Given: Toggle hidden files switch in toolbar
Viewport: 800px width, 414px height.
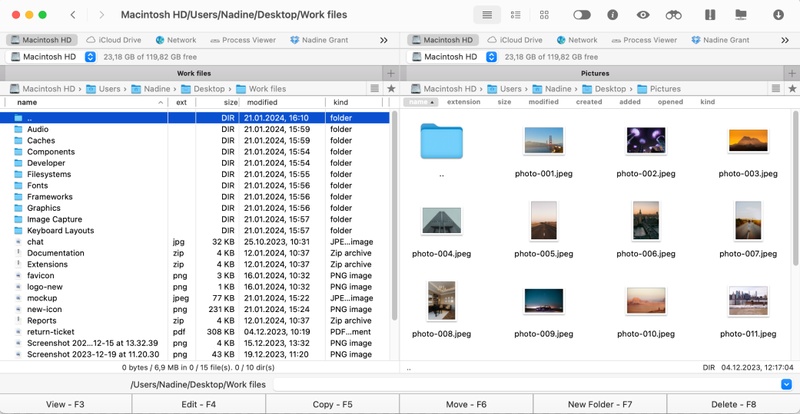Looking at the screenshot, I should tap(582, 15).
